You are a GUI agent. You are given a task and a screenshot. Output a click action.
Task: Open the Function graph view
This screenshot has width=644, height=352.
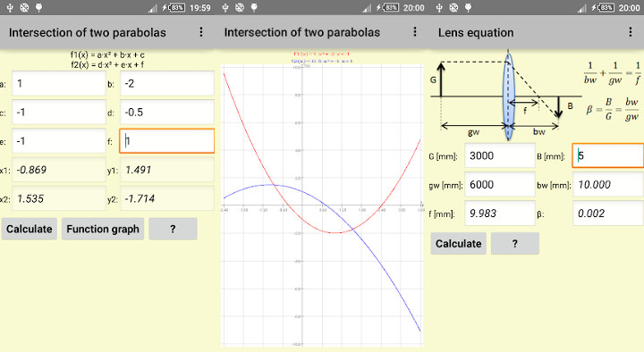103,229
